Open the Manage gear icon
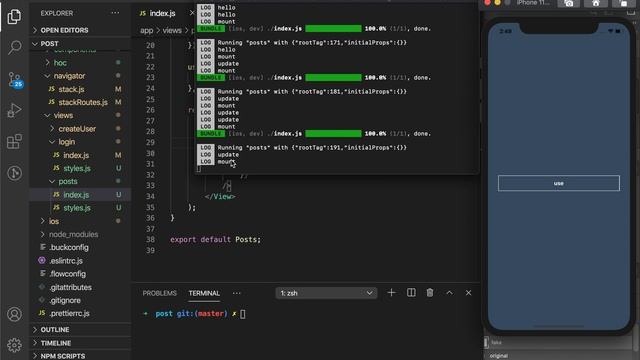 click(x=14, y=345)
